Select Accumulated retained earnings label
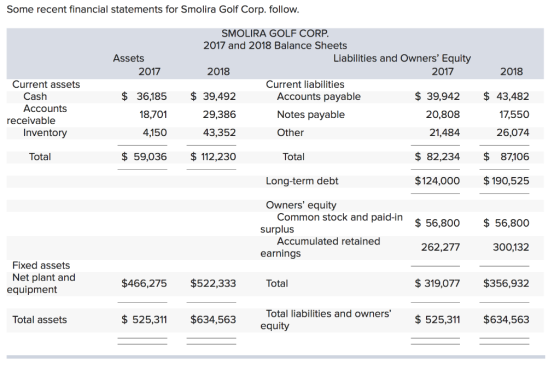 [320, 247]
